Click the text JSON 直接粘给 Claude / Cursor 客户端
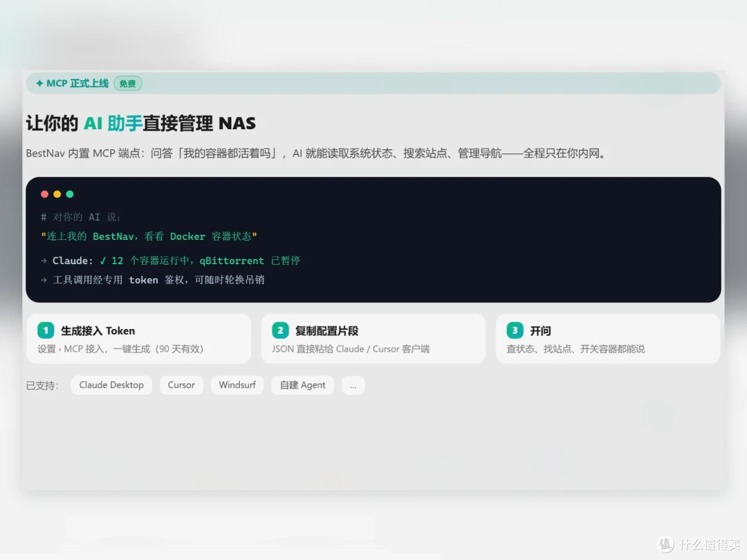747x560 pixels. [x=351, y=349]
